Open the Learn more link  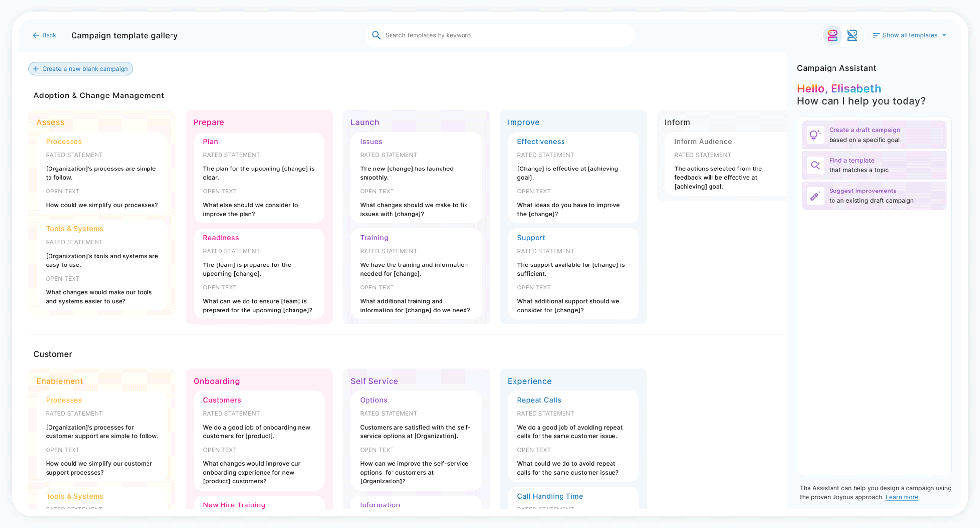click(x=902, y=497)
